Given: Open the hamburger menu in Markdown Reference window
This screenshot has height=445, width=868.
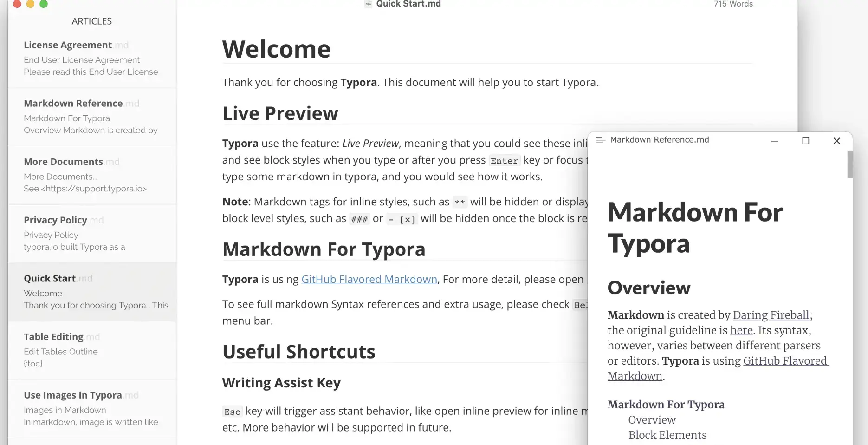Looking at the screenshot, I should (600, 139).
